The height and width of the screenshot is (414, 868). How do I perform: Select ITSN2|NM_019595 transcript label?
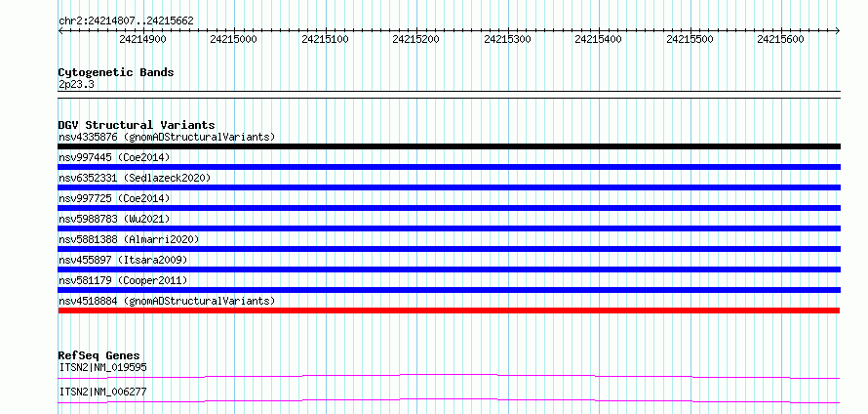tap(103, 367)
